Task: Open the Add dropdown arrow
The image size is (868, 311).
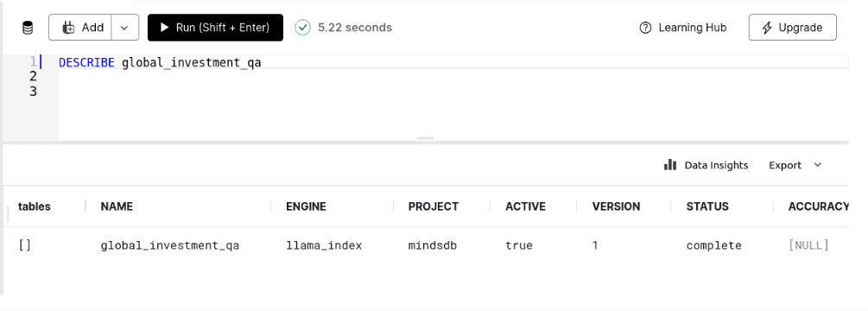Action: (125, 28)
